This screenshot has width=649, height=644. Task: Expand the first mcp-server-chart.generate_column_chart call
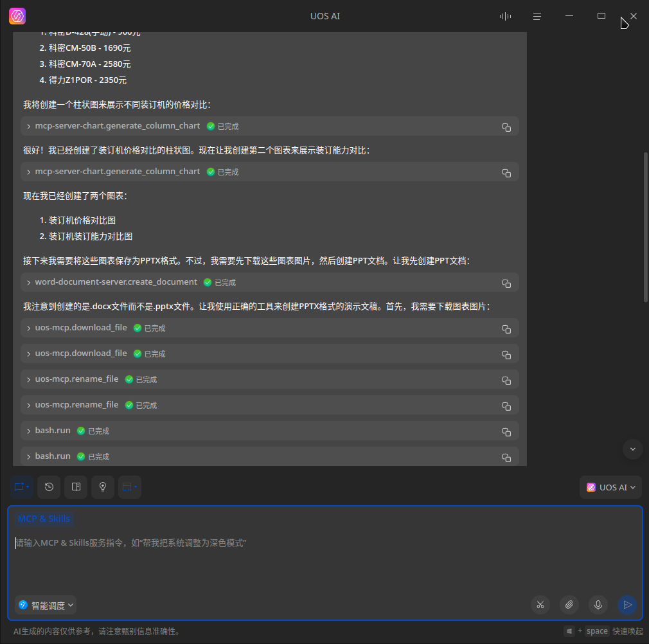point(28,126)
